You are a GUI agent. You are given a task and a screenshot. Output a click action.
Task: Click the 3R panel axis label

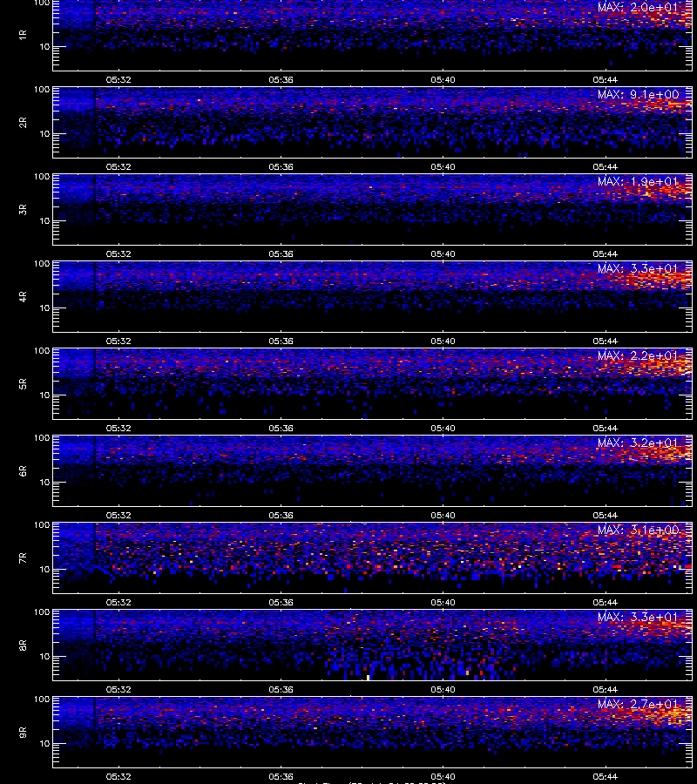23,209
